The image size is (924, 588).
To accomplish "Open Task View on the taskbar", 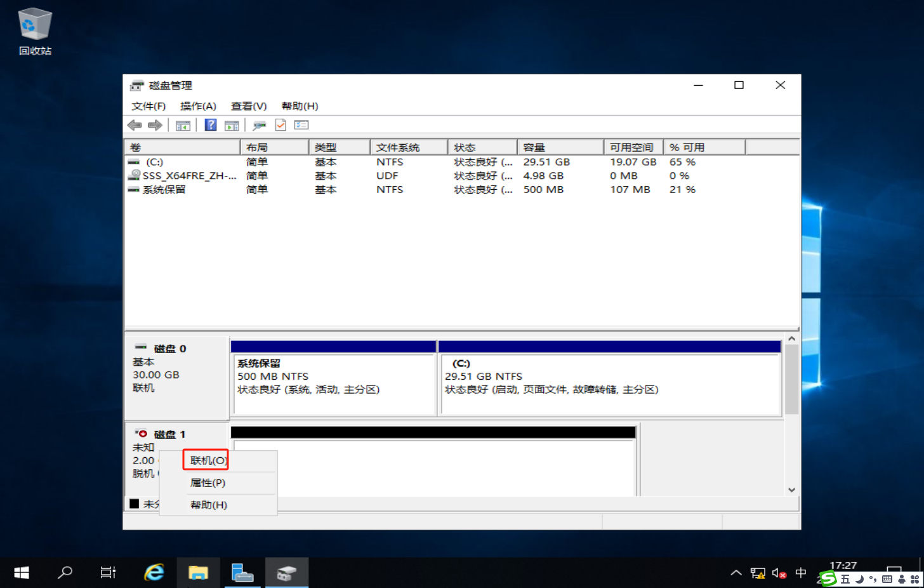I will [x=108, y=573].
